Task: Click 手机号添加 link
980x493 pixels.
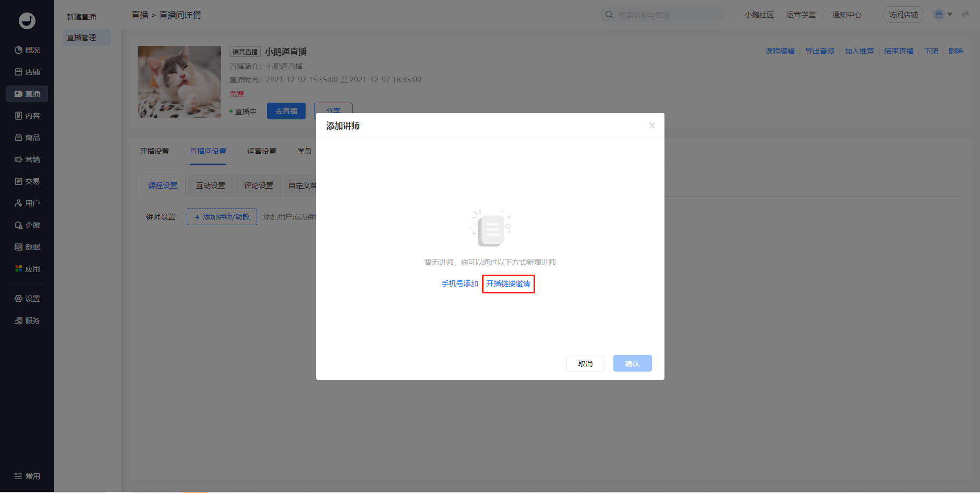Action: point(460,284)
